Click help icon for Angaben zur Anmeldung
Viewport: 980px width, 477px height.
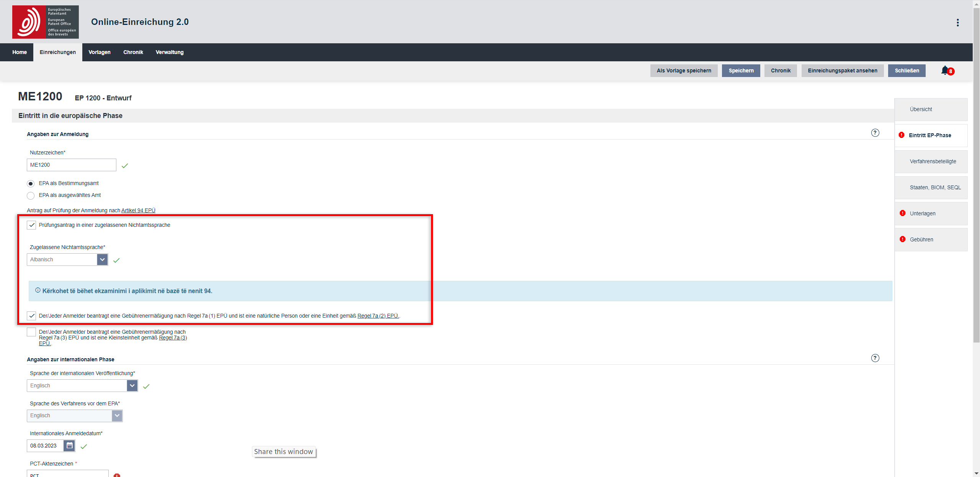[x=875, y=133]
